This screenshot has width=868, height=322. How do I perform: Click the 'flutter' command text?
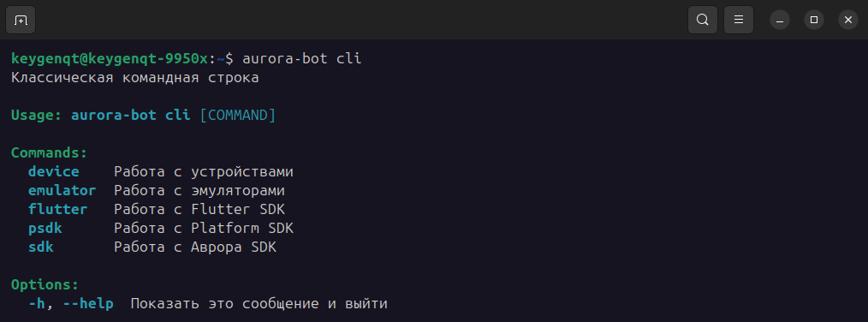pos(58,210)
